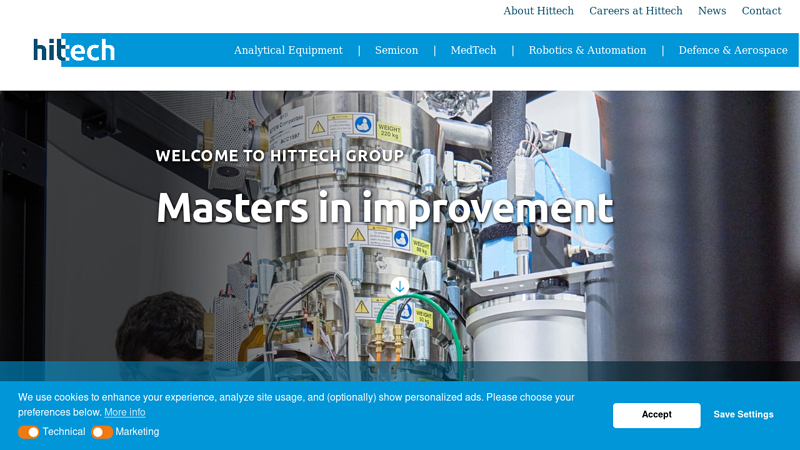The image size is (800, 450).
Task: Open the Analytical Equipment menu
Action: coord(288,50)
